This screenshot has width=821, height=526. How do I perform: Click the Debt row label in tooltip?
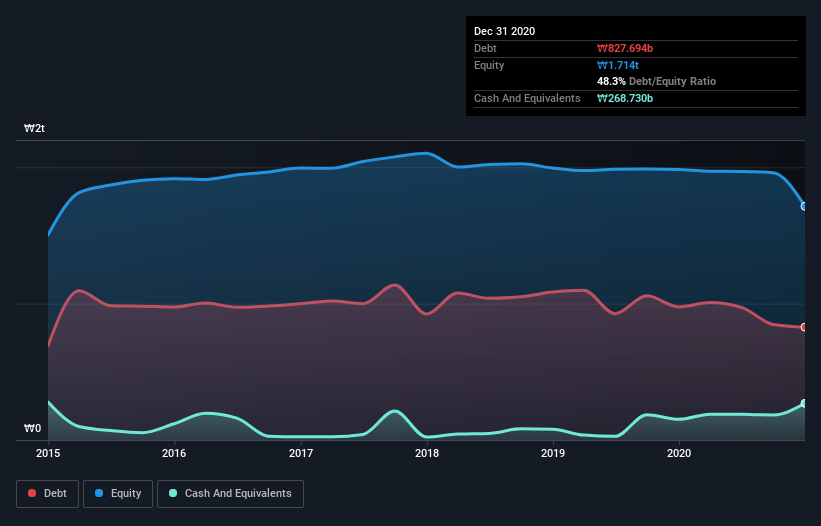pyautogui.click(x=485, y=48)
